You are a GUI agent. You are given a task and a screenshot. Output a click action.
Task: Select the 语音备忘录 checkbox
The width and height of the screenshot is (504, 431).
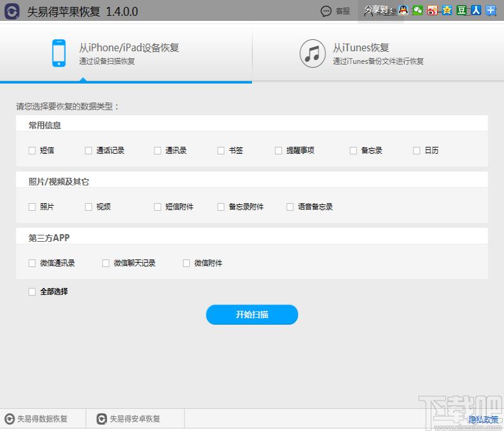[290, 207]
